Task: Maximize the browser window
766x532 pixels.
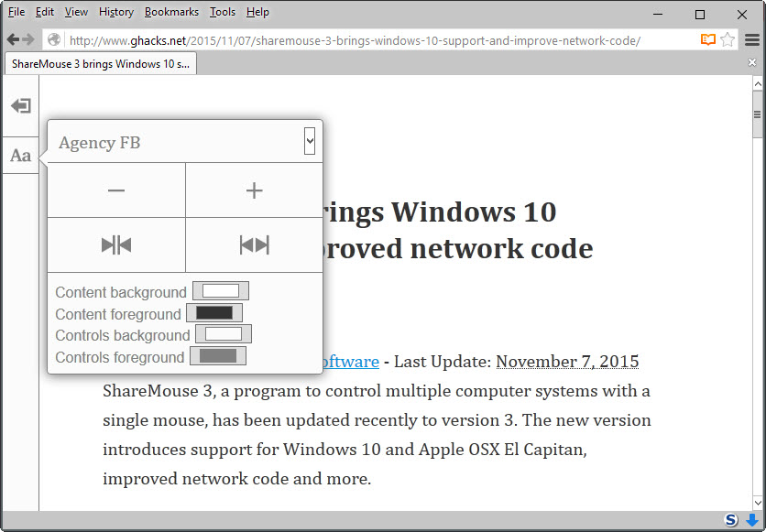Action: (x=699, y=14)
